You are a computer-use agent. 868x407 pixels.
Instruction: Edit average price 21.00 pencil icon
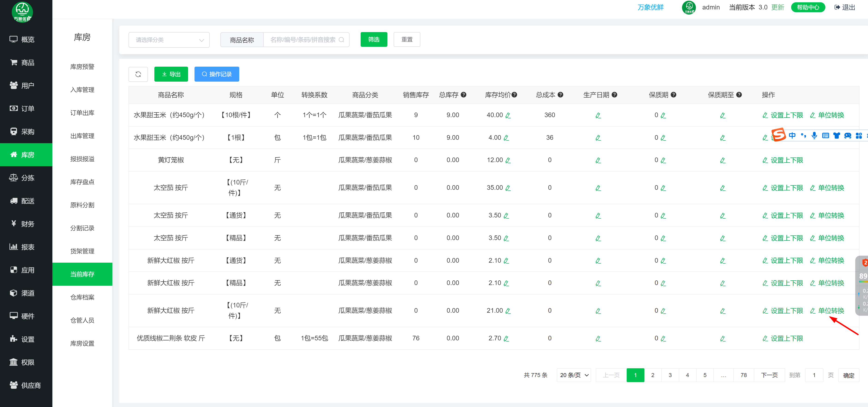(x=508, y=311)
